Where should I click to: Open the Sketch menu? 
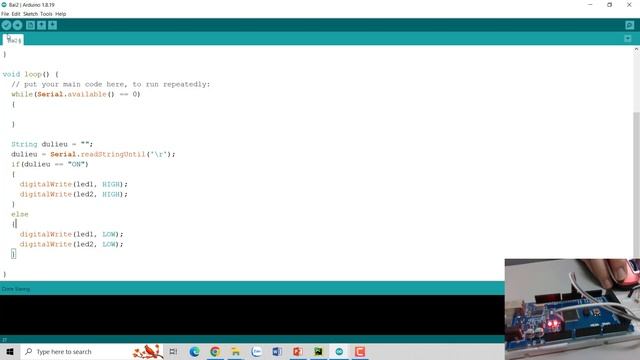(x=30, y=14)
